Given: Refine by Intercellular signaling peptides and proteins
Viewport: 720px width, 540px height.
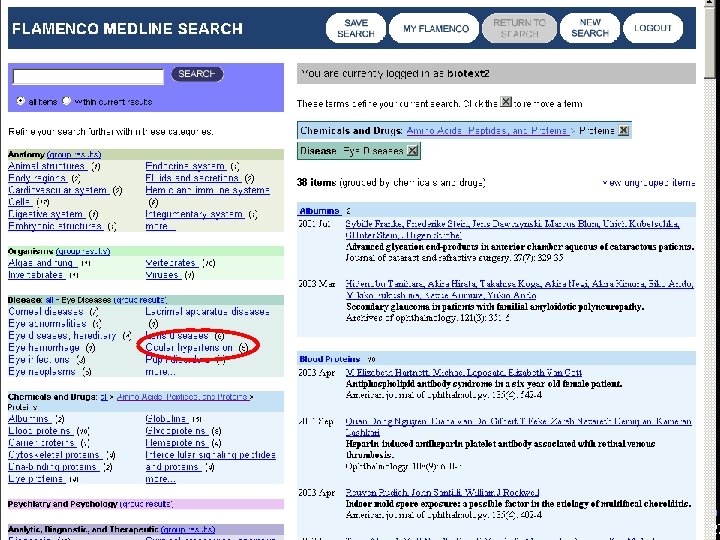Looking at the screenshot, I should tap(210, 460).
